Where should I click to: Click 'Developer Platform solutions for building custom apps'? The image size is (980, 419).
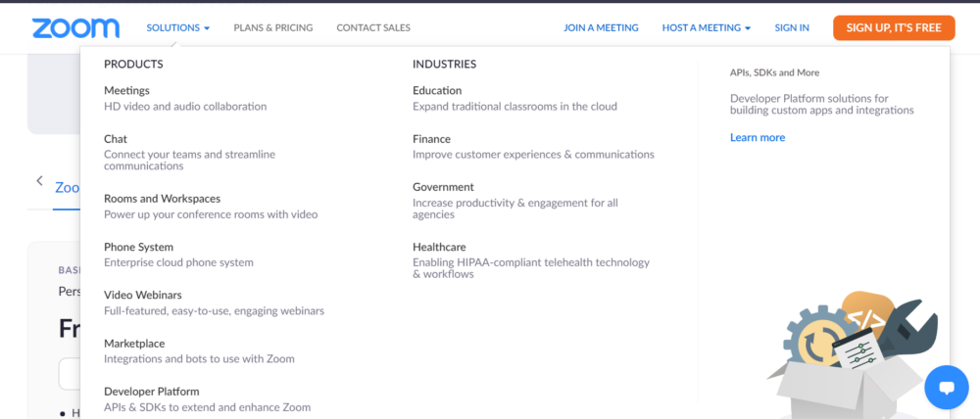click(x=822, y=105)
